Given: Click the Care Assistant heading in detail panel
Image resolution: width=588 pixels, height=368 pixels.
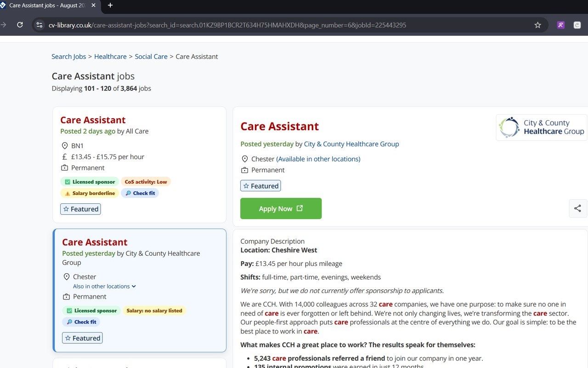Looking at the screenshot, I should (279, 126).
